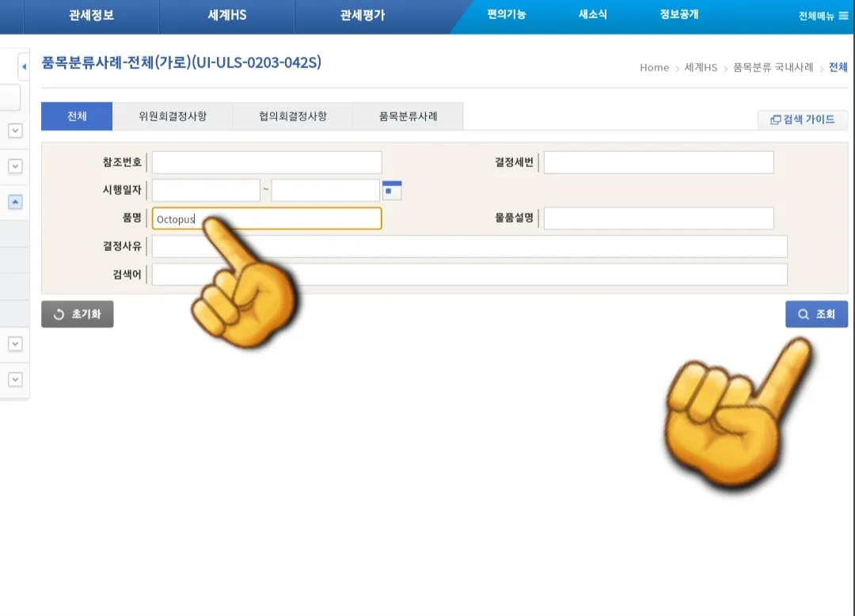Click the 조회 search button
The image size is (855, 616).
coord(816,314)
